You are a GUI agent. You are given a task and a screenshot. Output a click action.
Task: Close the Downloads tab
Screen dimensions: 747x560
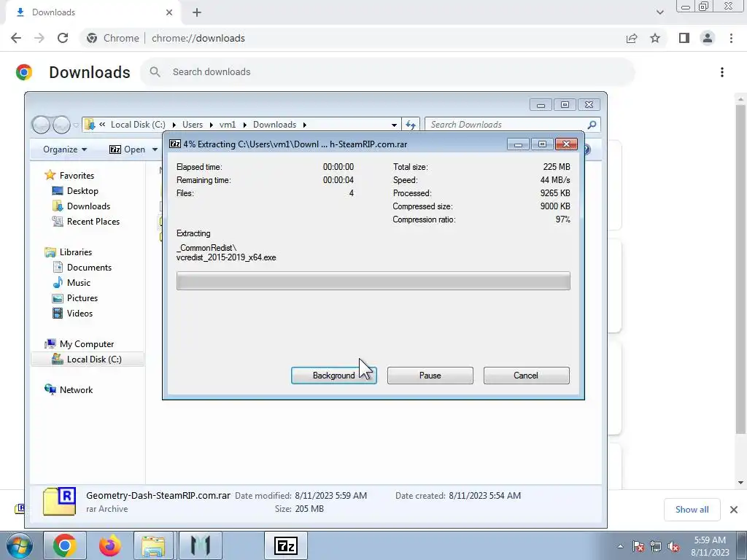tap(169, 12)
